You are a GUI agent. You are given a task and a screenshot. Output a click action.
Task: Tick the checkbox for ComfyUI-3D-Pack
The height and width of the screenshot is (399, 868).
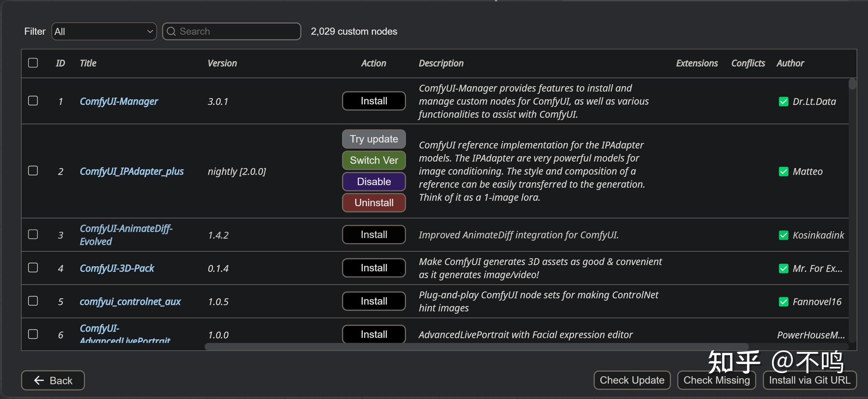point(33,268)
